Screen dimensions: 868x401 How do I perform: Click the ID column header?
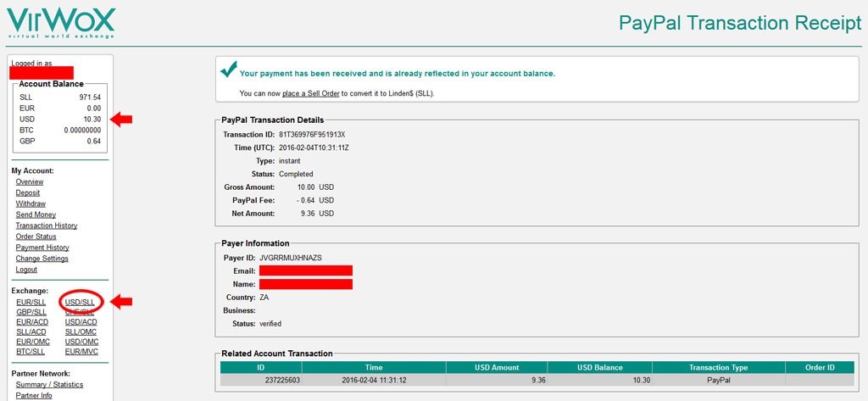261,368
